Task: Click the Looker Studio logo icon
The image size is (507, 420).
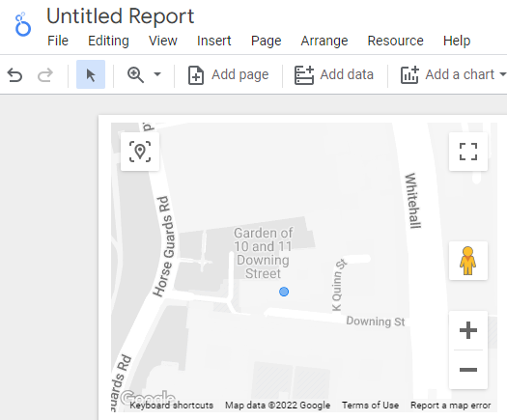Action: (x=23, y=24)
